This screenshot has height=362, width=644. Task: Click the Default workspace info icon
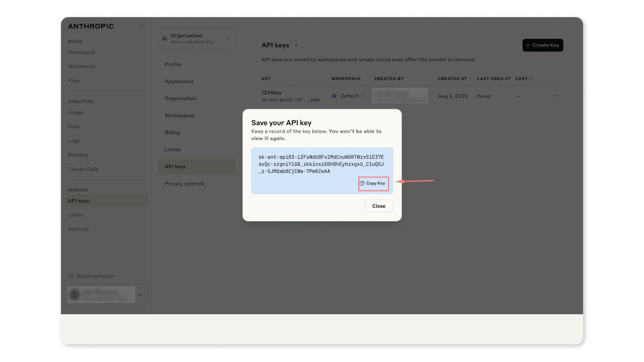tap(363, 96)
